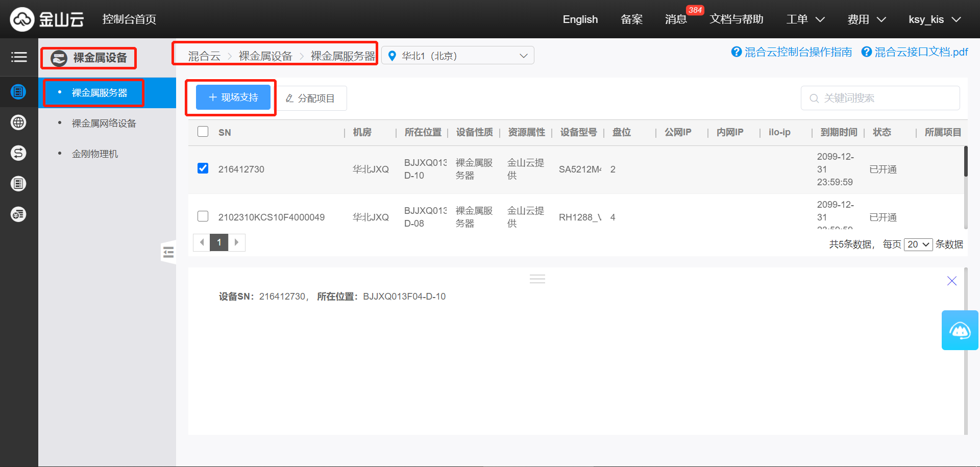Open 备案 in top navigation
This screenshot has height=467, width=980.
click(x=631, y=19)
